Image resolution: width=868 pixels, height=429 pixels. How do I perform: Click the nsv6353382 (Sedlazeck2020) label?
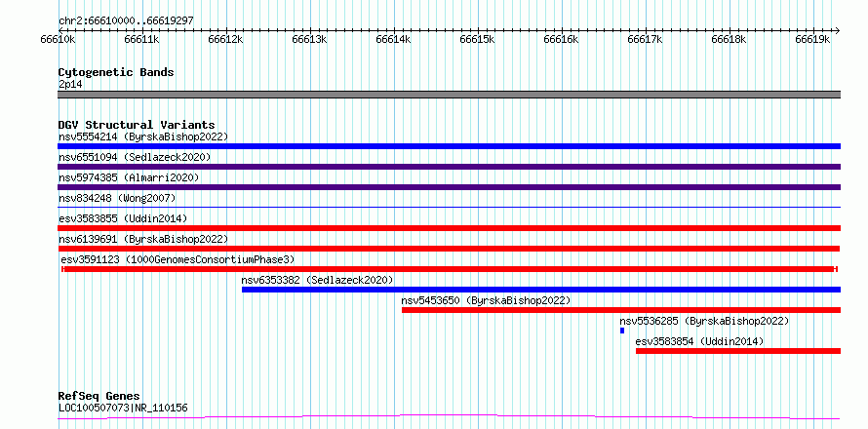(317, 280)
